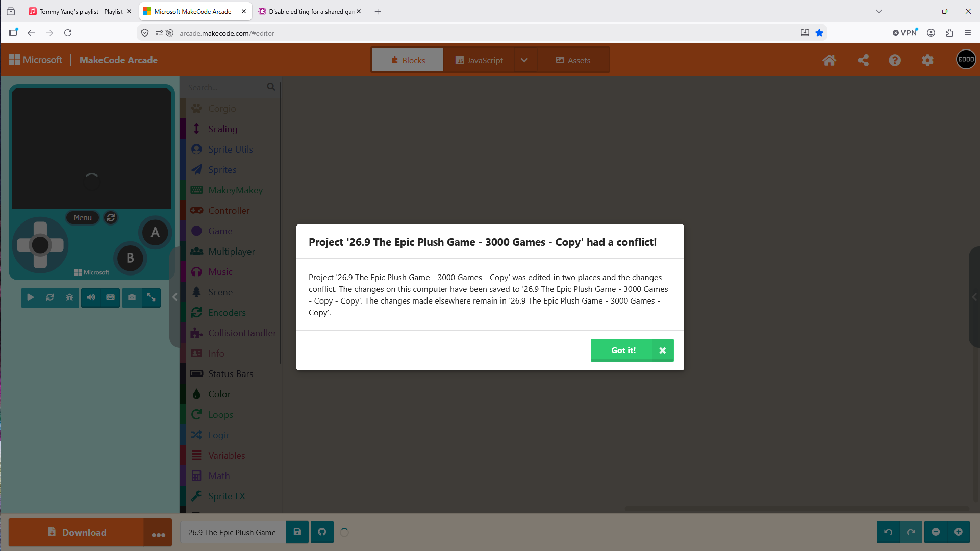Viewport: 980px width, 551px height.
Task: Expand the JavaScript language dropdown arrow
Action: pos(524,60)
